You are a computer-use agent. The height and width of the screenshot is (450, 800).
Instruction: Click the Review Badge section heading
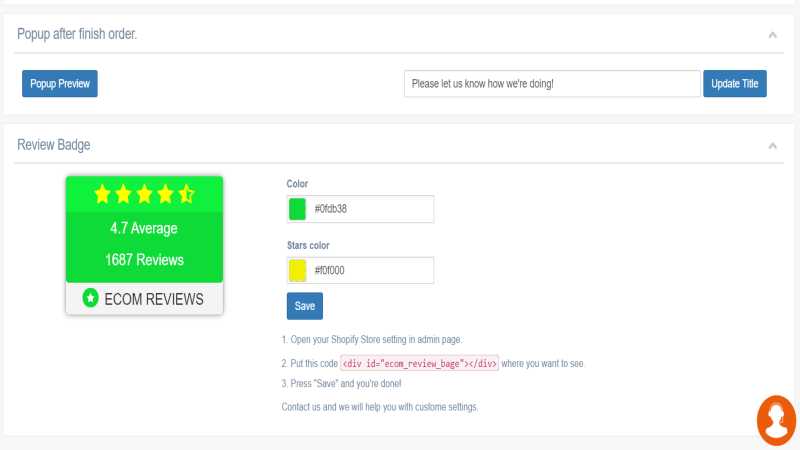(x=54, y=145)
